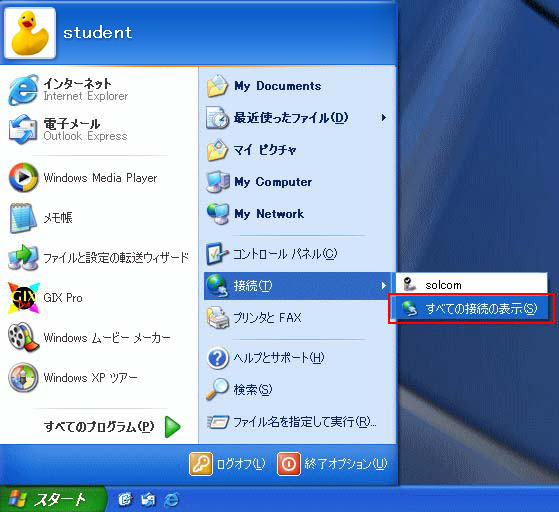The image size is (559, 512).
Task: Click the プリンタと FAX text label
Action: click(267, 317)
